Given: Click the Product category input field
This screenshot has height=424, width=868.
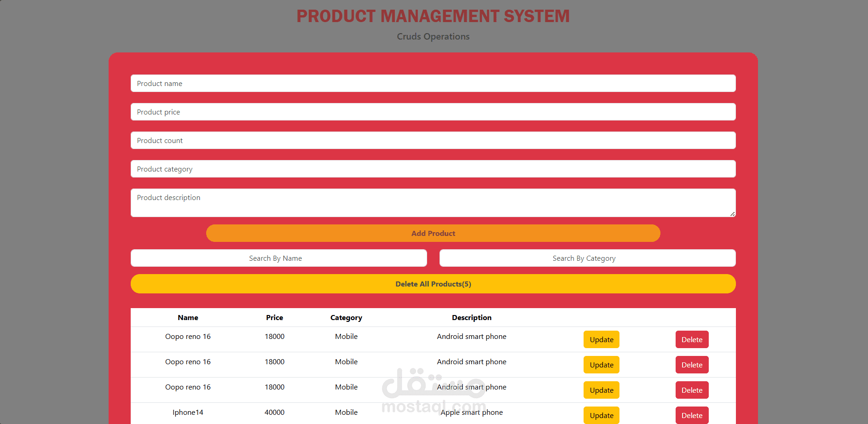Looking at the screenshot, I should (433, 169).
